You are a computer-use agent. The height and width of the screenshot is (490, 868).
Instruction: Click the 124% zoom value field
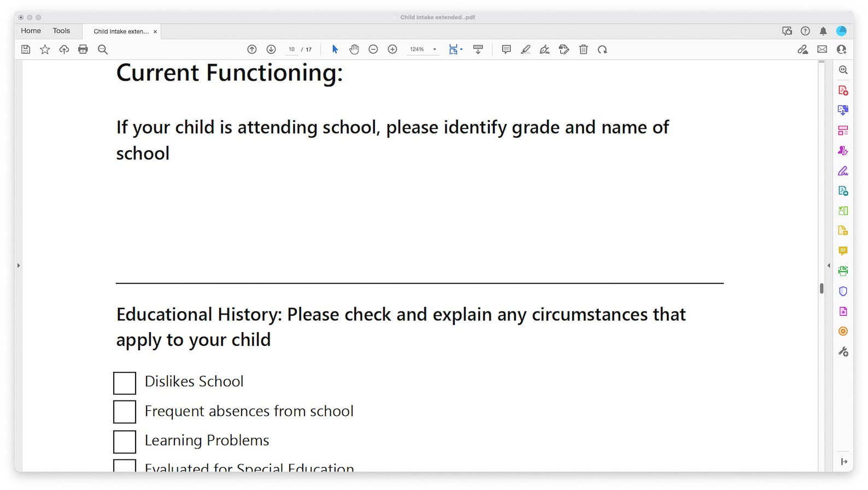point(418,50)
